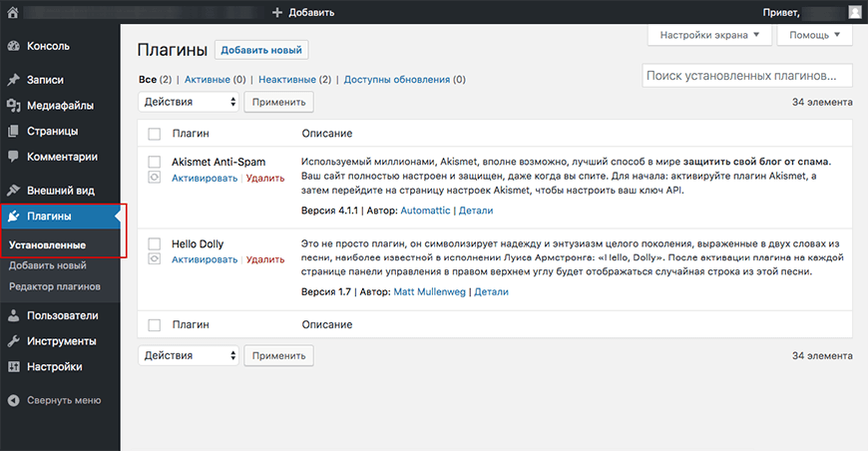The width and height of the screenshot is (868, 451).
Task: Filter by Неактивные plugins
Action: pyautogui.click(x=287, y=80)
